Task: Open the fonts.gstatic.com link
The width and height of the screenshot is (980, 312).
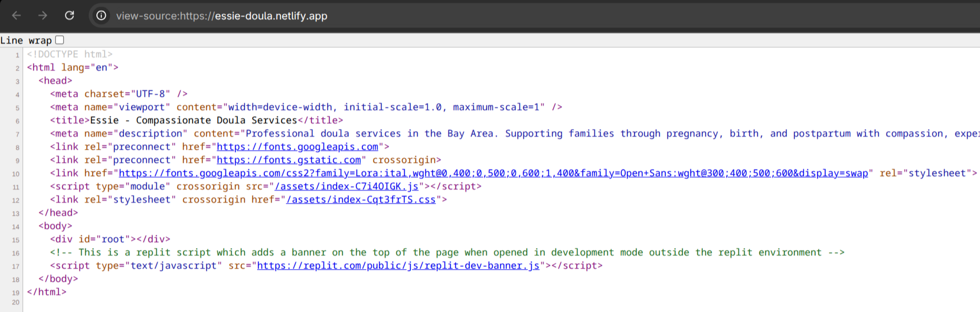Action: pos(289,160)
